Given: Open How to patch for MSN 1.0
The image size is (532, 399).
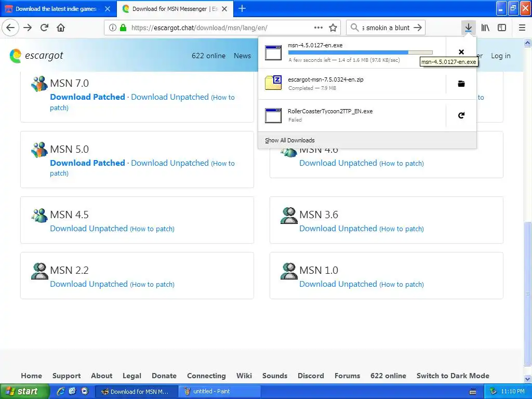Looking at the screenshot, I should (402, 284).
